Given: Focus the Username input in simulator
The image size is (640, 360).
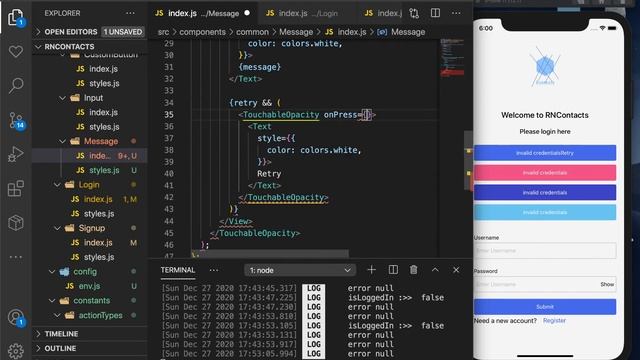Looking at the screenshot, I should 545,250.
